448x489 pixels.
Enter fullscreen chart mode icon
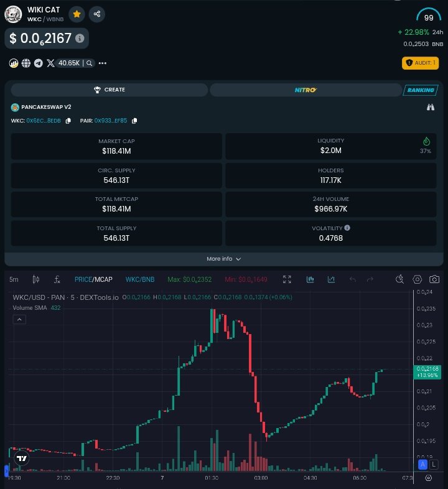(287, 279)
